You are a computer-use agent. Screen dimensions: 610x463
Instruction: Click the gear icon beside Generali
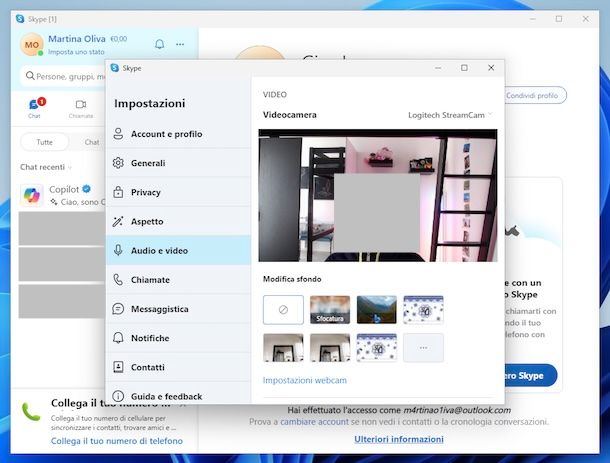(118, 163)
